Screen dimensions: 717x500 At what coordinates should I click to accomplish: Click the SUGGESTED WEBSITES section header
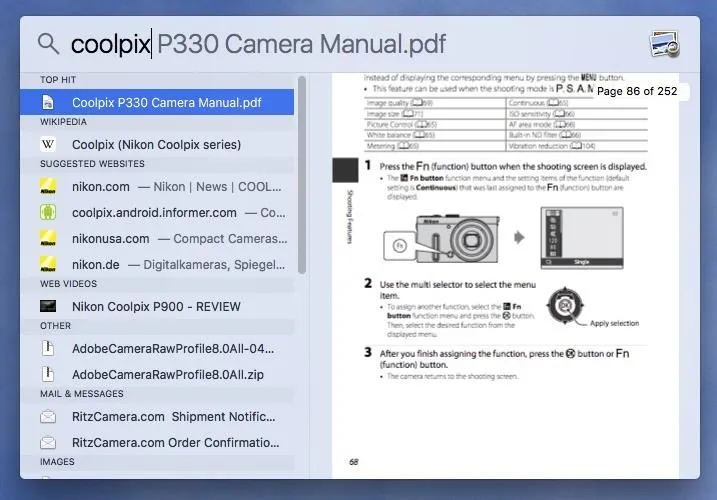[92, 164]
